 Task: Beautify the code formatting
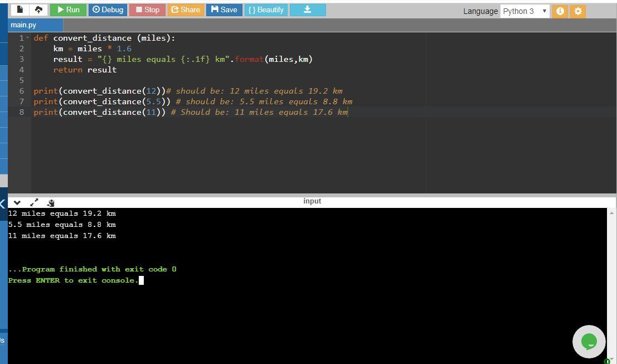tap(266, 9)
